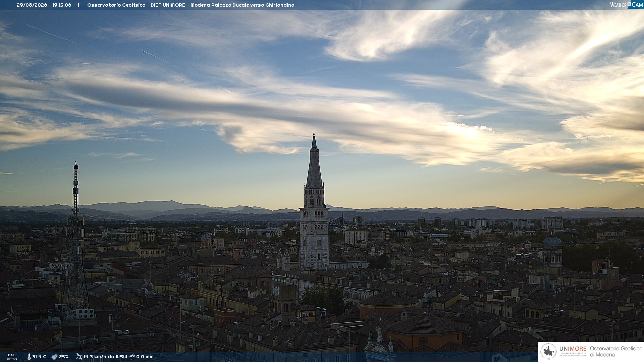Click the 19:15:06 time stamp
This screenshot has width=644, height=362.
(x=62, y=5)
